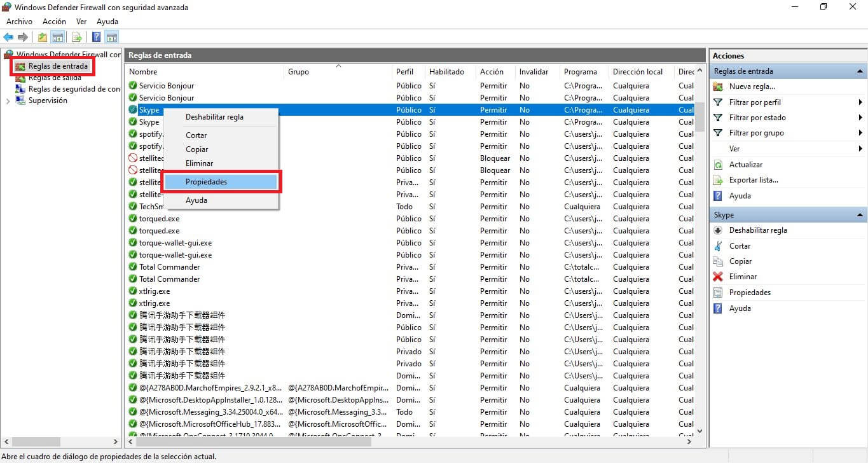The height and width of the screenshot is (463, 868).
Task: Open the Archivo menu
Action: 19,22
